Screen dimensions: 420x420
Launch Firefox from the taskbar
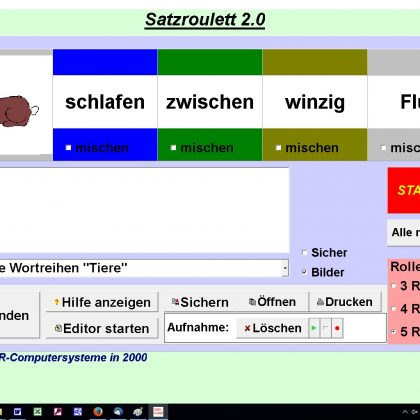pyautogui.click(x=98, y=412)
